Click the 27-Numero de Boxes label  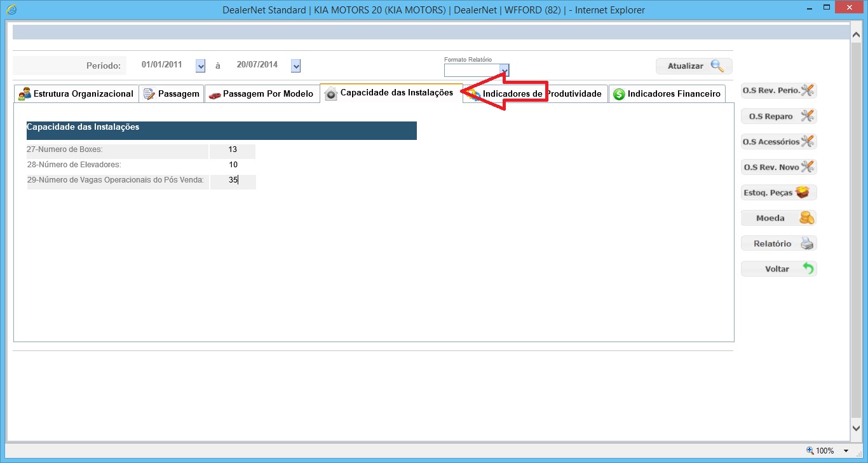[65, 149]
